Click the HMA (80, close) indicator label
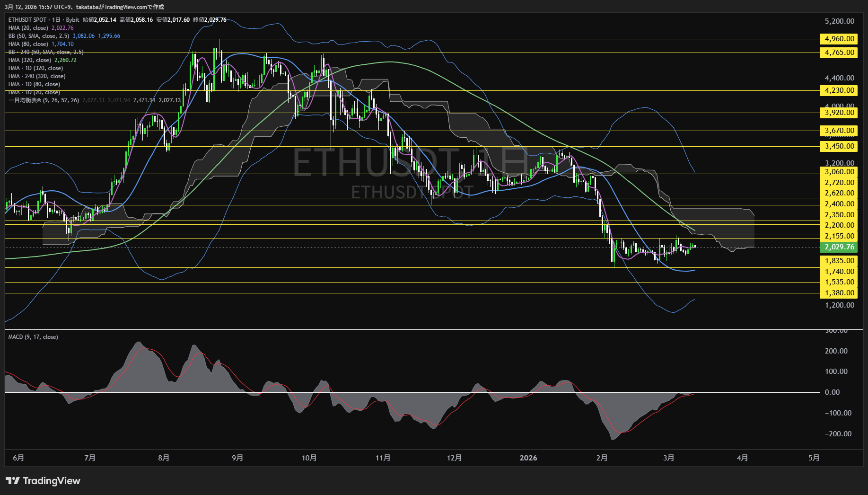The width and height of the screenshot is (868, 495). pos(28,44)
